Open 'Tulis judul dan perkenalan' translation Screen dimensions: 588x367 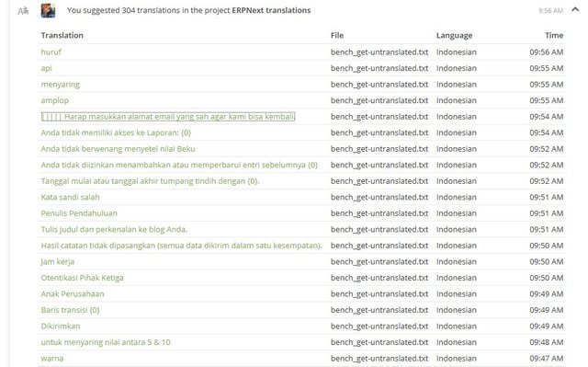(114, 230)
